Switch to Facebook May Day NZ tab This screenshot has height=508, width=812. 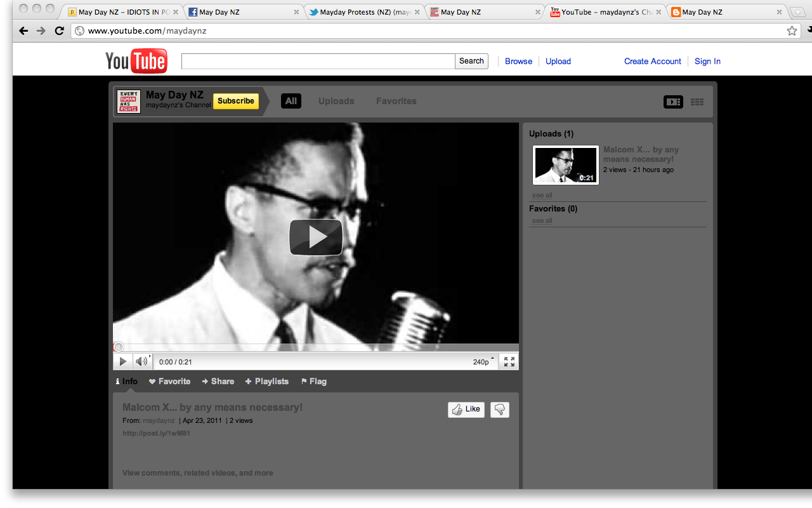point(244,12)
